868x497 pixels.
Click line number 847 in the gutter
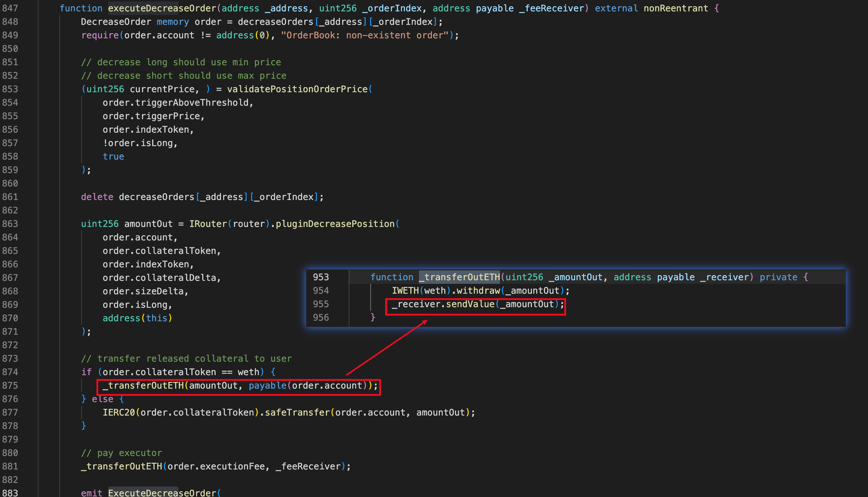(x=10, y=8)
